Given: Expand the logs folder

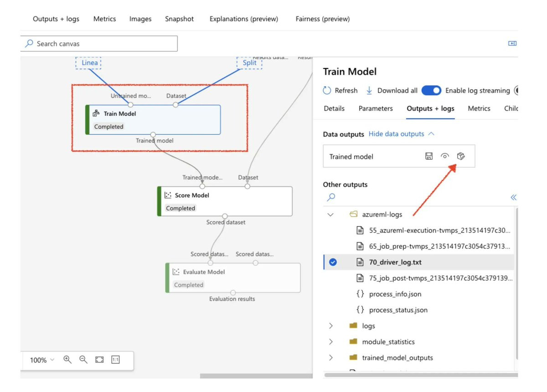Looking at the screenshot, I should tap(331, 326).
